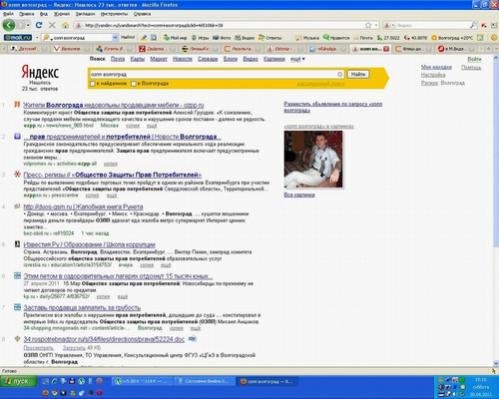Open Видео on the mail.ru toolbar
Image resolution: width=499 pixels, height=399 pixels.
click(x=244, y=38)
